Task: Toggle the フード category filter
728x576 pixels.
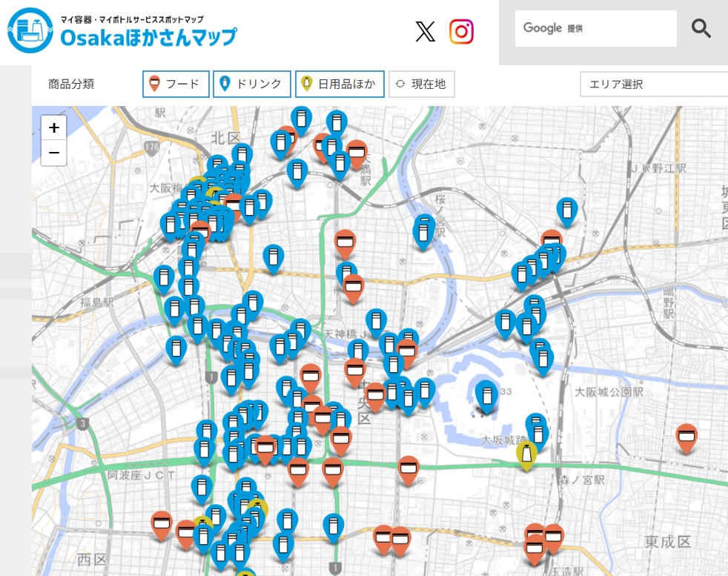Action: click(175, 85)
